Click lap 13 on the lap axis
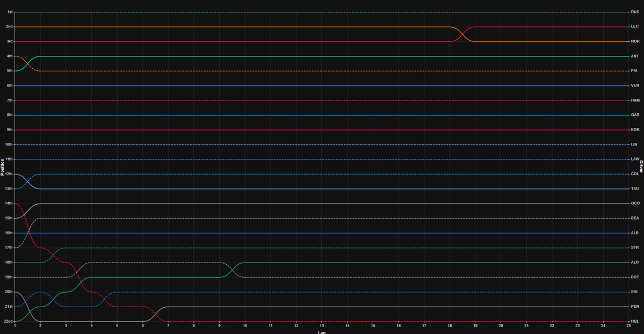This screenshot has height=334, width=644. 322,326
